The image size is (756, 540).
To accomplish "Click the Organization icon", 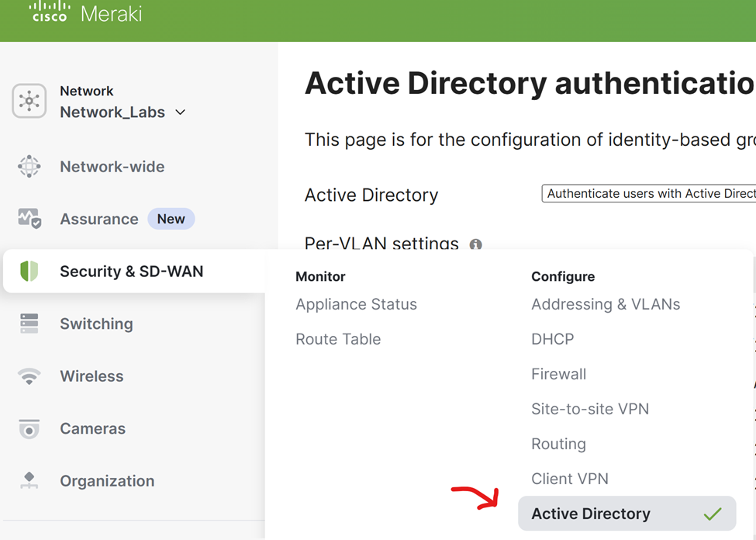I will pyautogui.click(x=29, y=480).
